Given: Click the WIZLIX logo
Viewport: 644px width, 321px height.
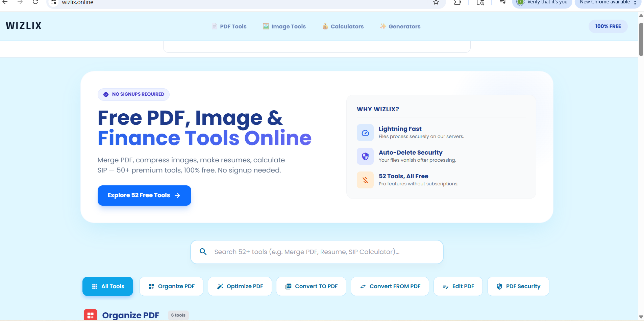Looking at the screenshot, I should click(x=24, y=26).
